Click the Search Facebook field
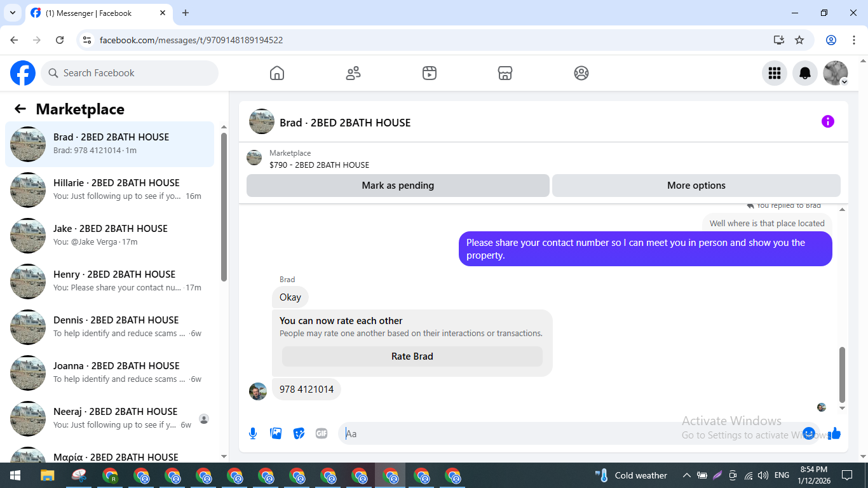This screenshot has width=868, height=488. pos(130,73)
